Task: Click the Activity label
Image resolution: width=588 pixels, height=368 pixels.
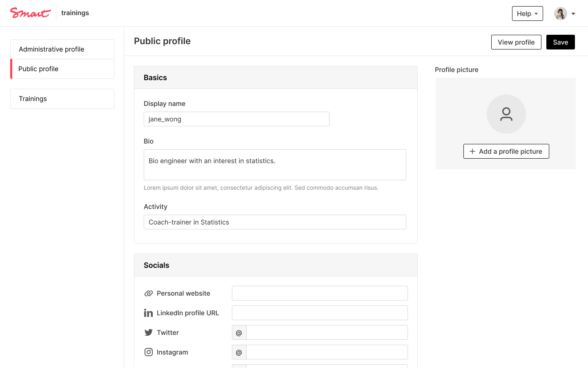Action: 156,206
